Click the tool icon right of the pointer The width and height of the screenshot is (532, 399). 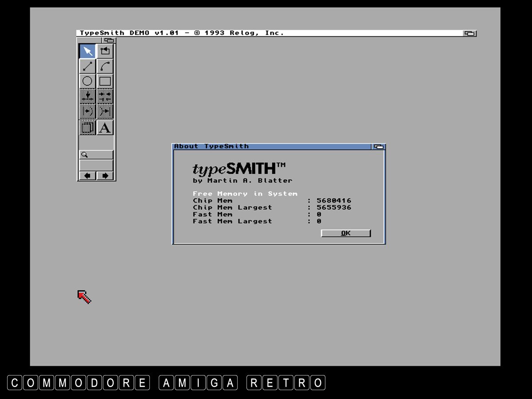[x=105, y=51]
